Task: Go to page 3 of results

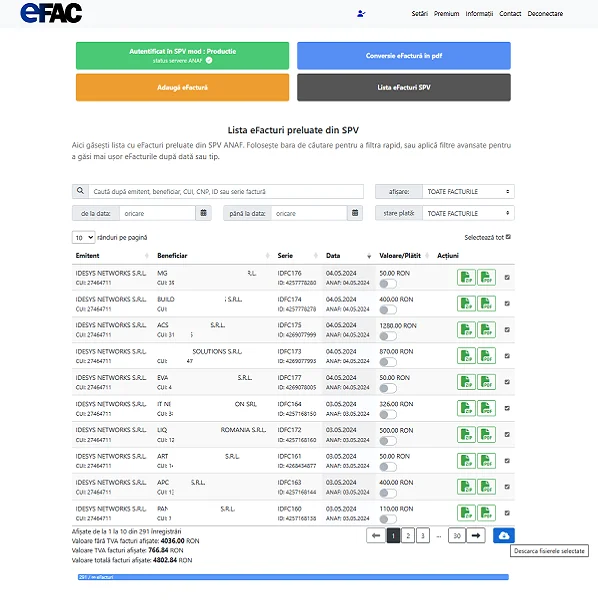Action: [x=423, y=536]
